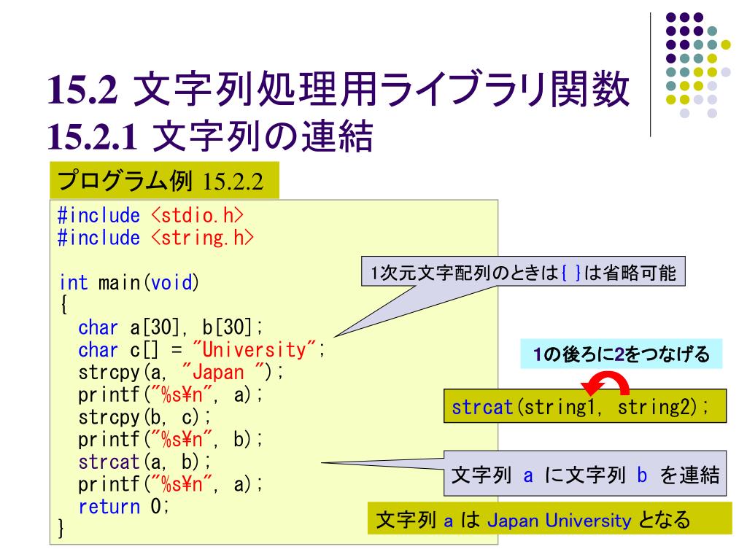Click the line "int main(void)"
The width and height of the screenshot is (747, 560).
[129, 282]
